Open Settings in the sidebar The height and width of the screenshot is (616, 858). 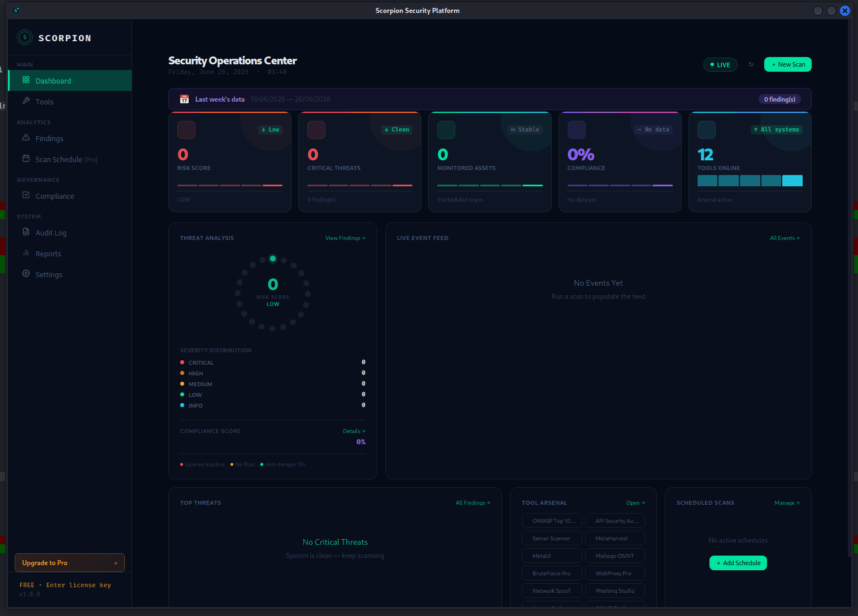pos(70,274)
